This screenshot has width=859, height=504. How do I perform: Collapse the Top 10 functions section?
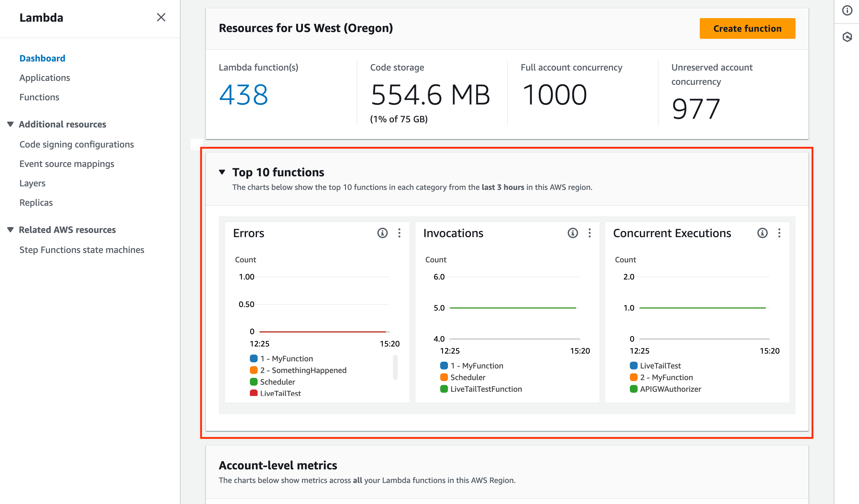[x=222, y=172]
